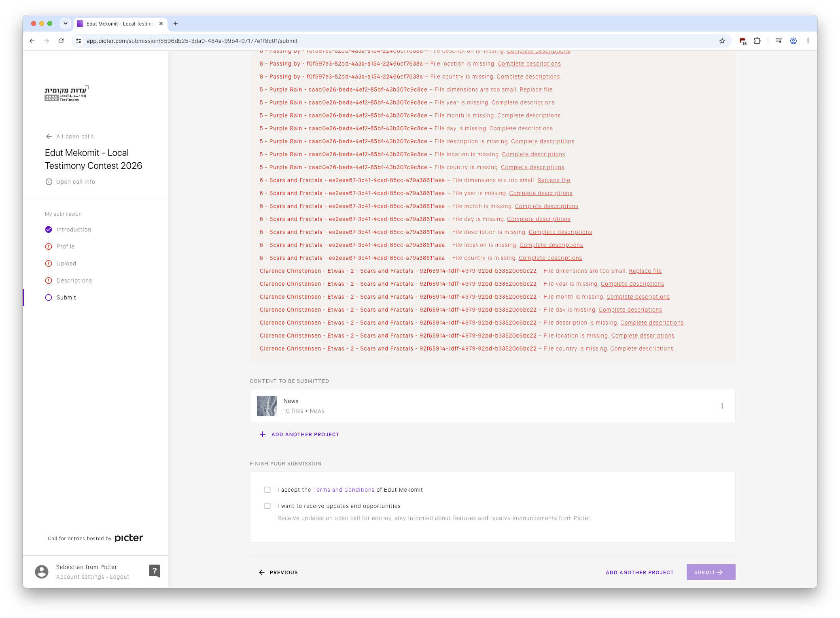
Task: Open a new browser tab
Action: pos(176,23)
